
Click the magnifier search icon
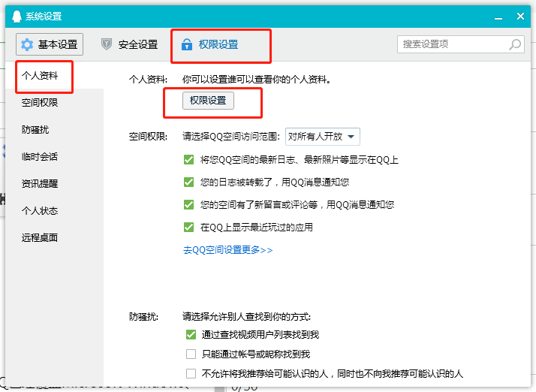[x=515, y=44]
